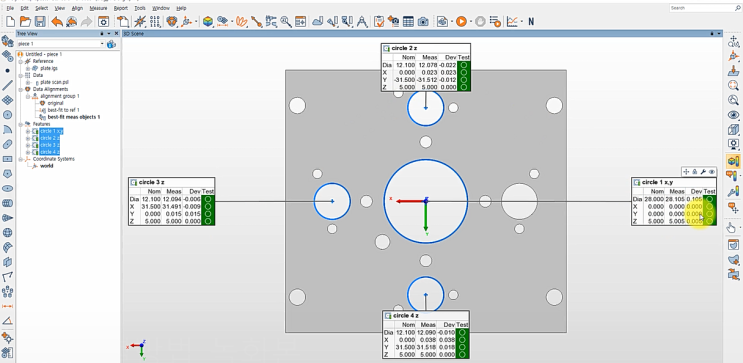
Task: Select the plane feature tool in left sidebar
Action: pos(7,100)
